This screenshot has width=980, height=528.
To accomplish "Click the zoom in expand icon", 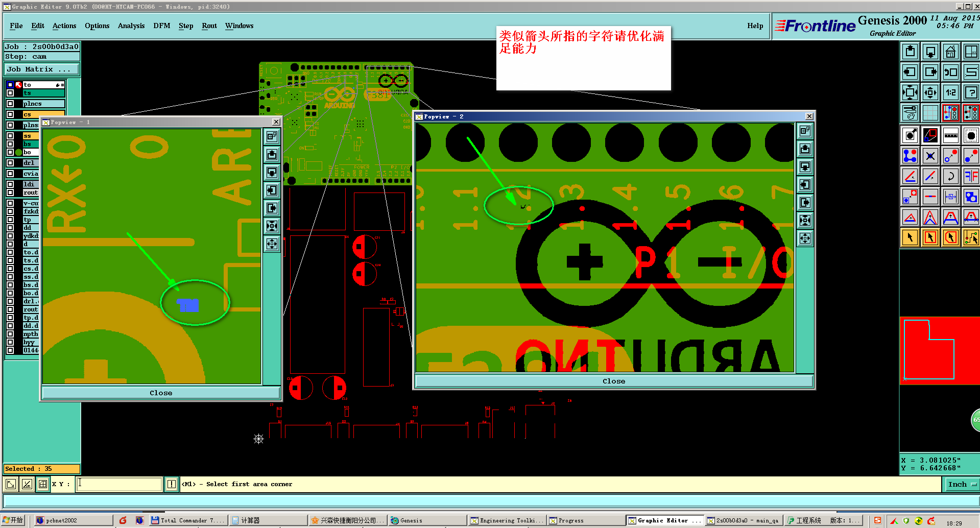I will tap(910, 92).
